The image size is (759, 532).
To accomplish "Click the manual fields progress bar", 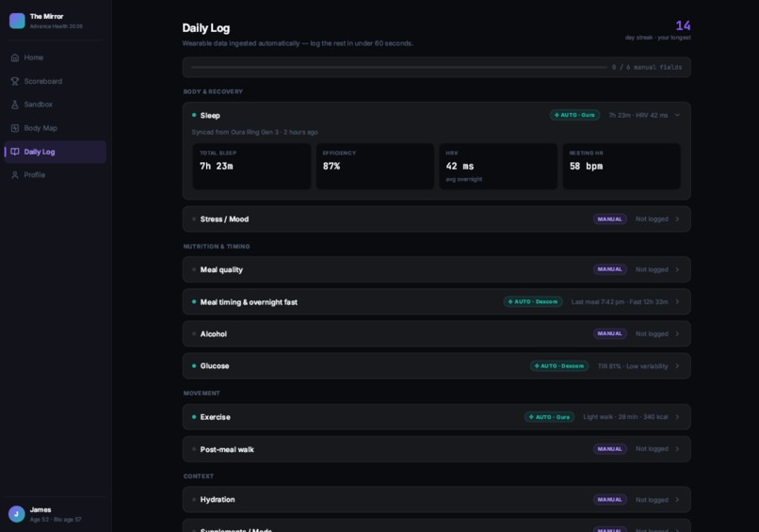I will 398,67.
